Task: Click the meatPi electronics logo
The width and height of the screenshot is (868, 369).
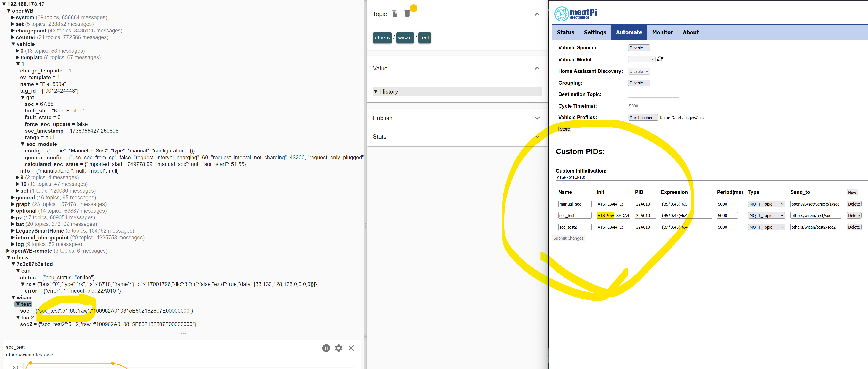Action: [x=575, y=13]
